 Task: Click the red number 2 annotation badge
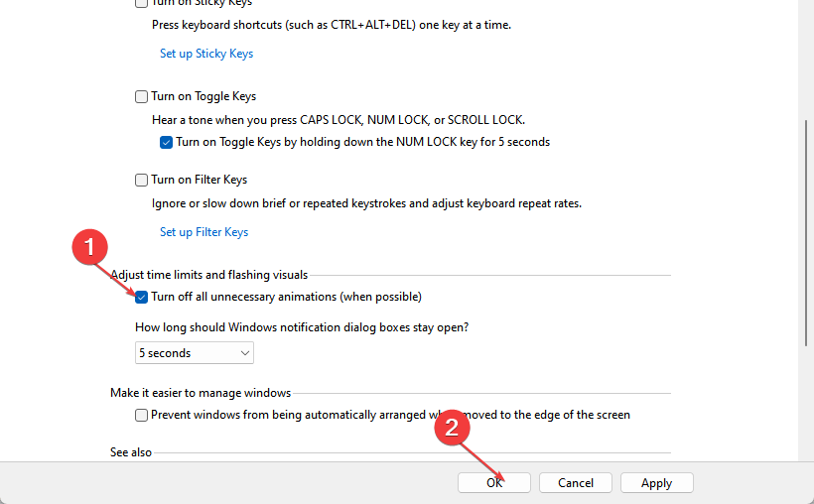coord(453,428)
